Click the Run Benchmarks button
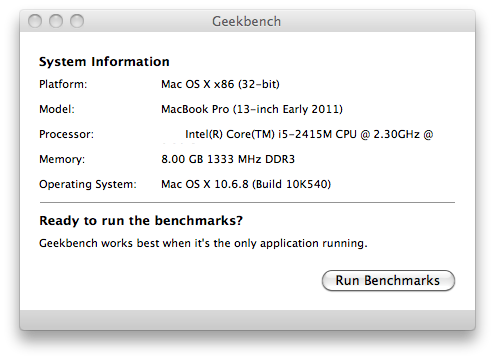This screenshot has height=360, width=495. [x=388, y=281]
